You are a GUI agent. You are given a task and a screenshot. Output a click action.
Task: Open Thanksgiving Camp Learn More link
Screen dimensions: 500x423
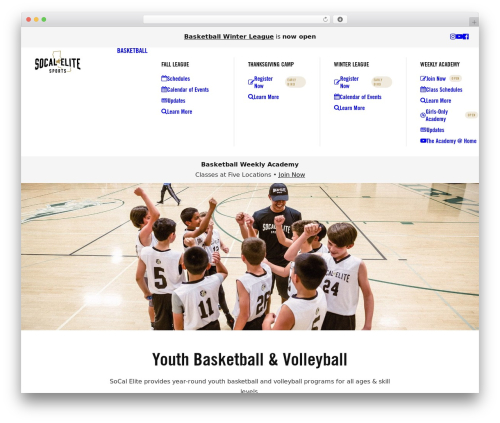[266, 97]
